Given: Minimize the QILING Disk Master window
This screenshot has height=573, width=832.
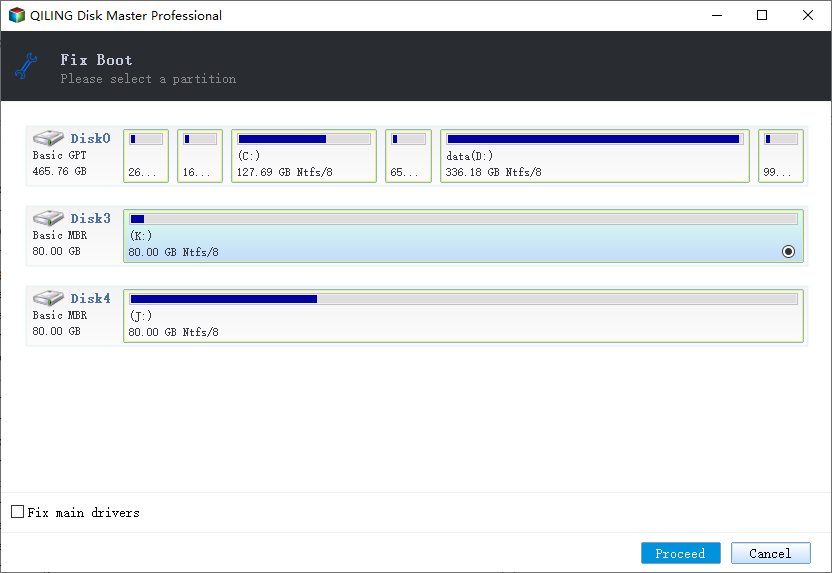Looking at the screenshot, I should coord(717,15).
